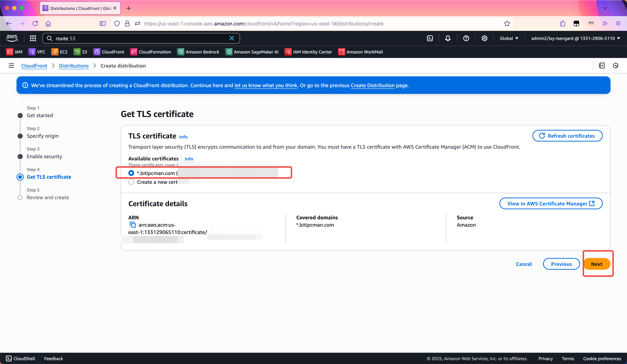Open Distributions breadcrumb link

(x=74, y=66)
